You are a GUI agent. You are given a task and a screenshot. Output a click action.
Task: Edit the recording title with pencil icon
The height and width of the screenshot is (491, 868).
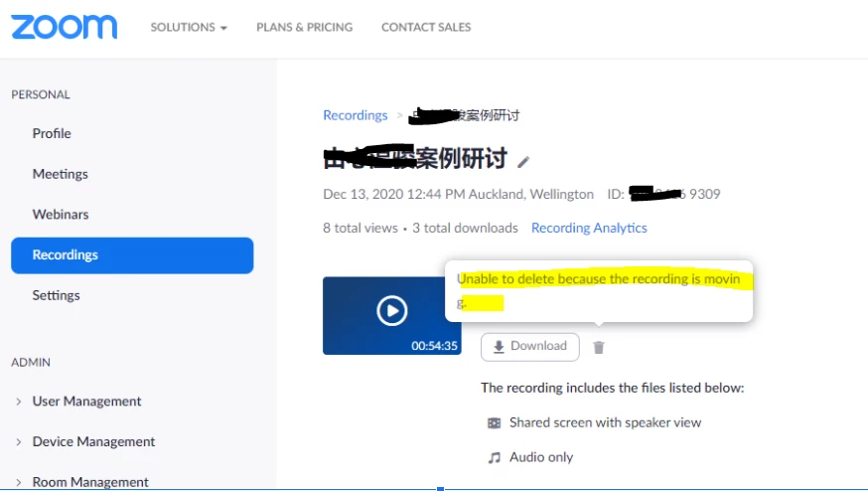523,162
